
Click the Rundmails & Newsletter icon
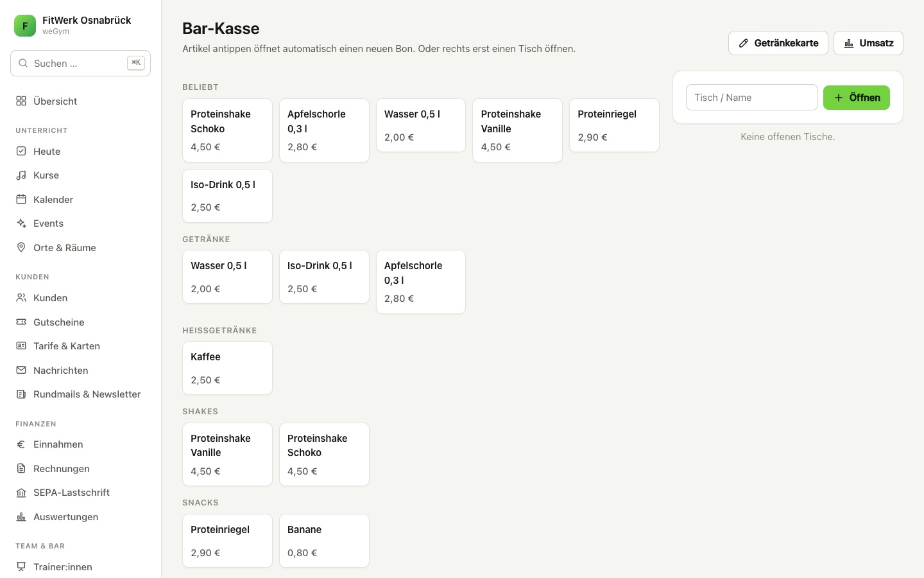pyautogui.click(x=21, y=394)
